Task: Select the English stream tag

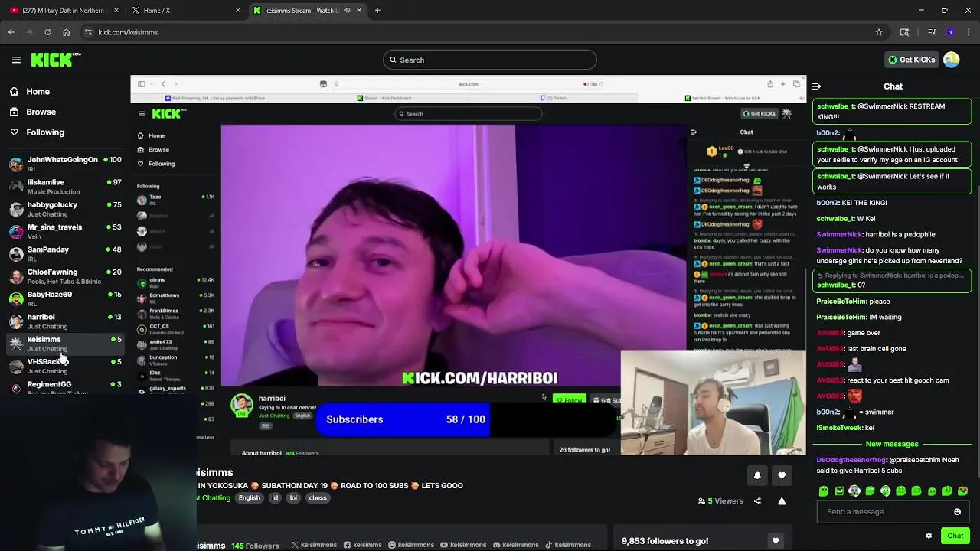Action: 249,498
